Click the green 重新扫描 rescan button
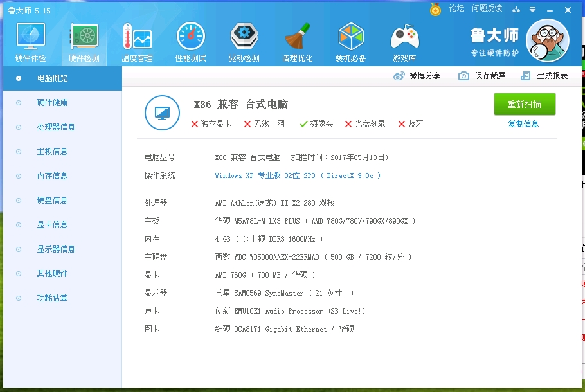This screenshot has width=585, height=392. click(525, 104)
